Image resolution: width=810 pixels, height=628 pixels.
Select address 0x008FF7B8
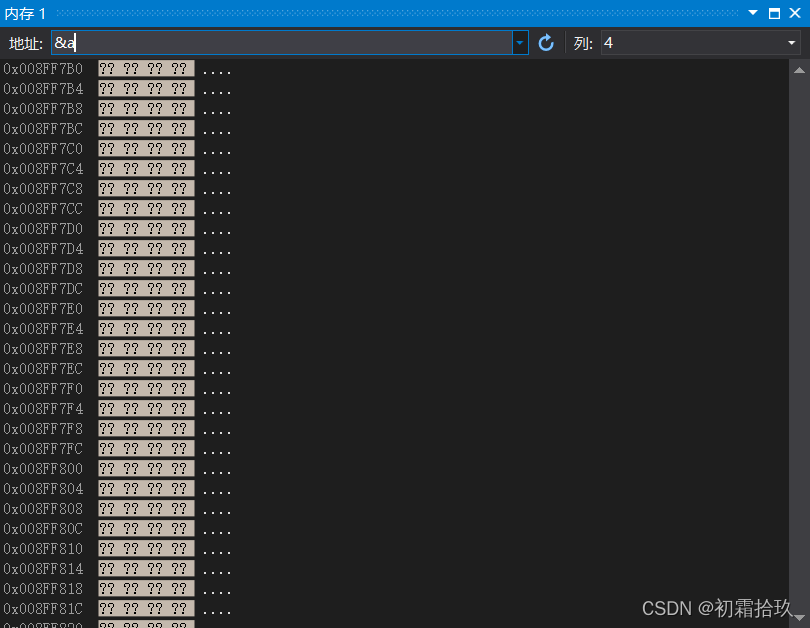pos(43,108)
